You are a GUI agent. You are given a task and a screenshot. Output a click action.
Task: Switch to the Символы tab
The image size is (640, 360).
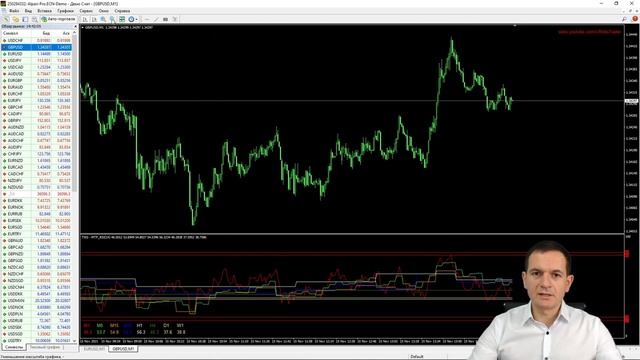coord(14,347)
